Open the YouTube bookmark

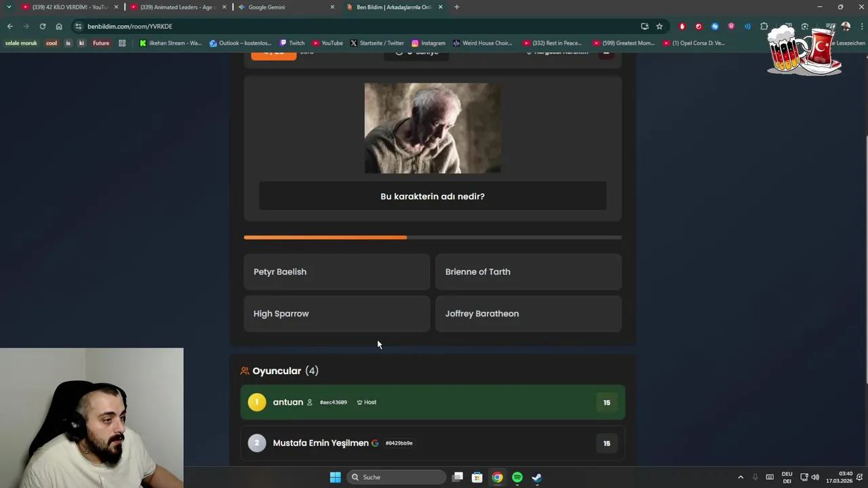click(x=328, y=43)
